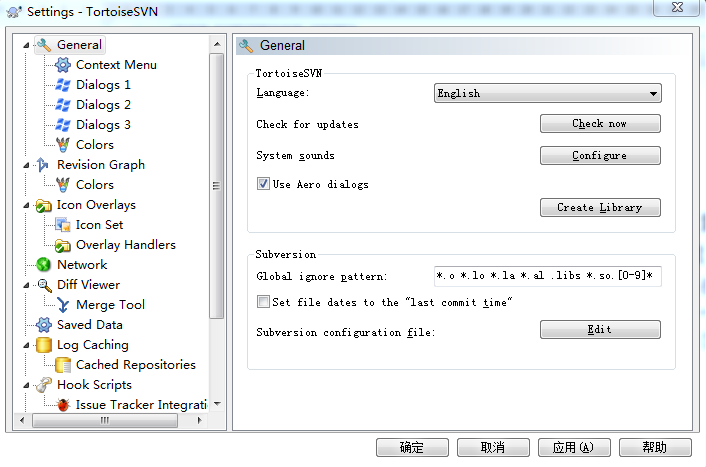The width and height of the screenshot is (706, 467).
Task: Enable Set file dates to last commit time
Action: pyautogui.click(x=263, y=302)
